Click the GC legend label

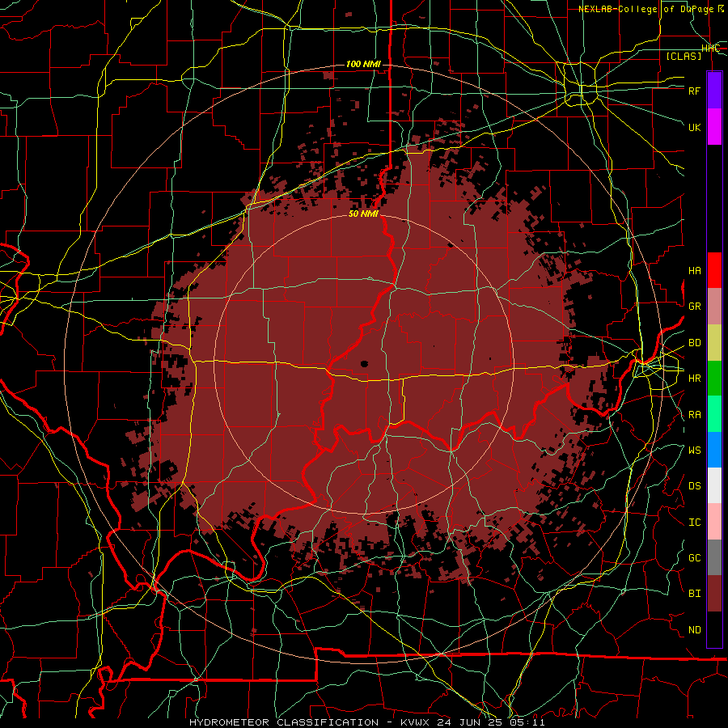coord(694,558)
